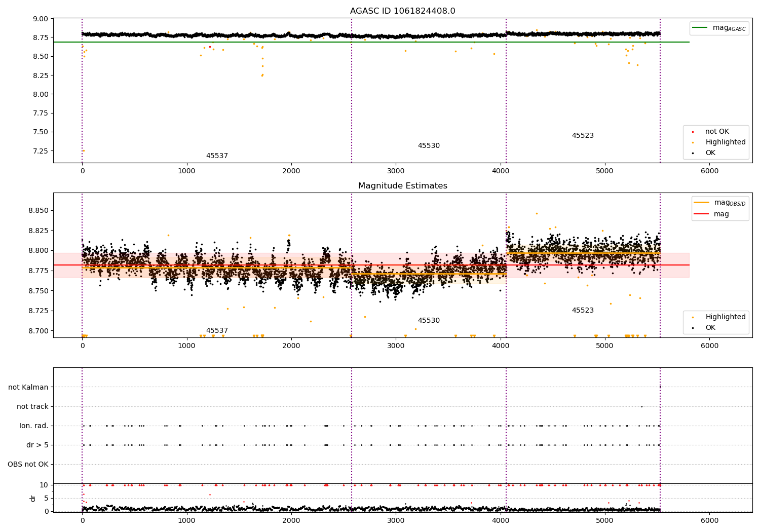The height and width of the screenshot is (532, 760).
Task: Click the 'Highlighted' legend entry in top plot
Action: click(x=725, y=142)
